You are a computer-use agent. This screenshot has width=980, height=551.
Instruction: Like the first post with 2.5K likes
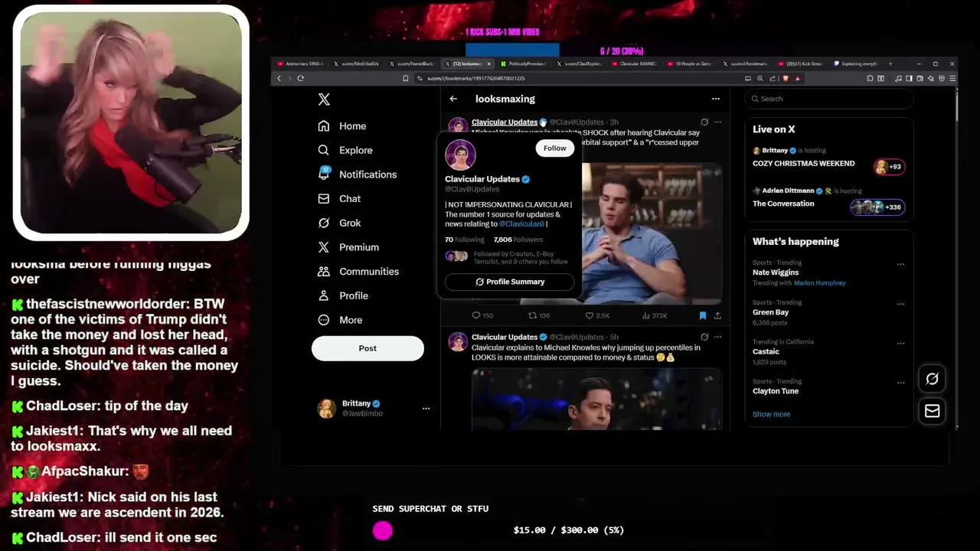(597, 315)
